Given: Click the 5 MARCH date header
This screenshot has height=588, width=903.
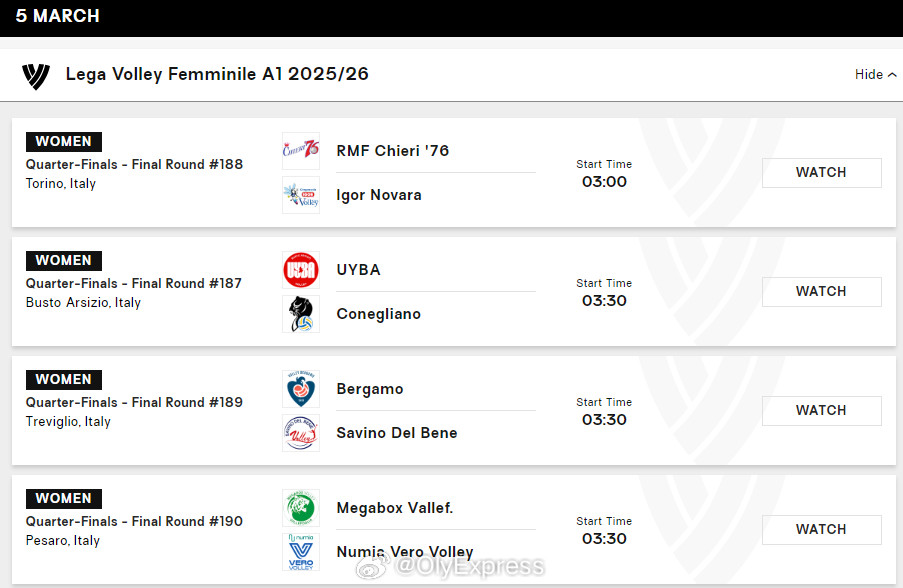Looking at the screenshot, I should click(58, 16).
